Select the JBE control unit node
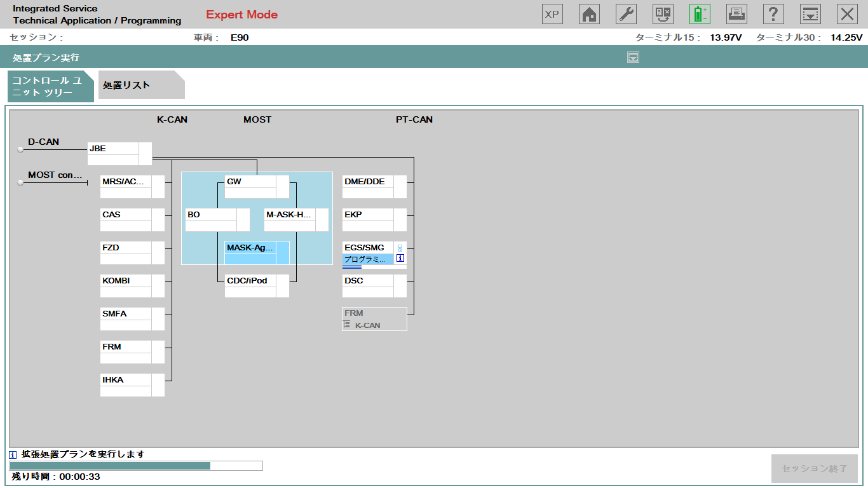Screen dimensions: 868x488 [113, 149]
